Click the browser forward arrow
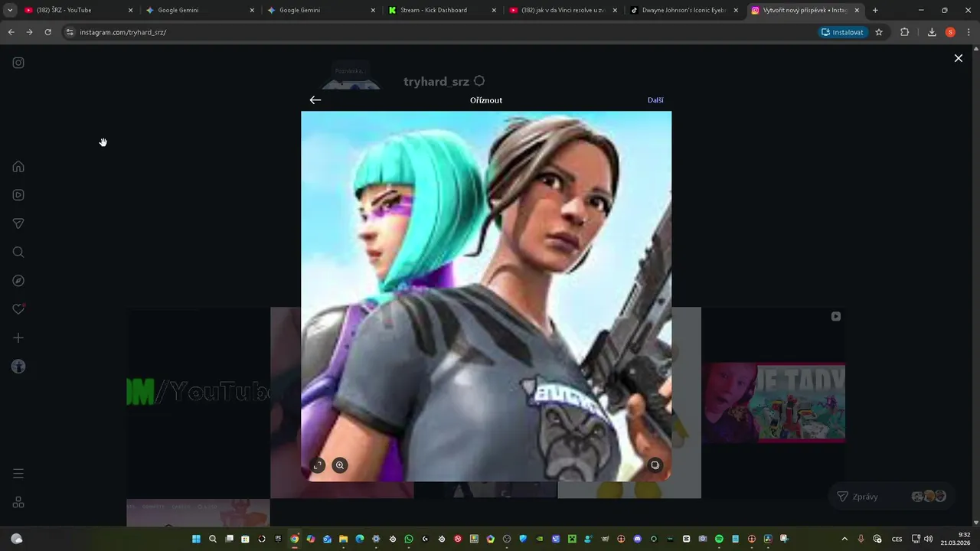 click(29, 32)
